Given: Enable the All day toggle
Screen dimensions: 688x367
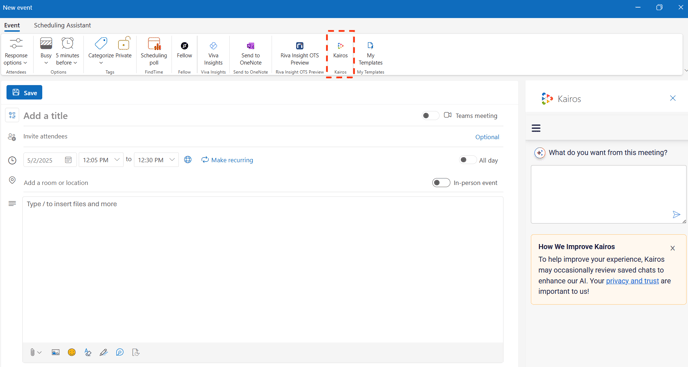Looking at the screenshot, I should (x=467, y=160).
